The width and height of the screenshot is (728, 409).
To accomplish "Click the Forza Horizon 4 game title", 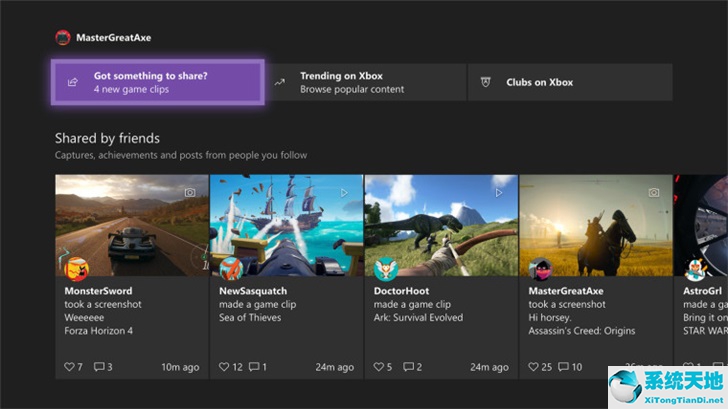I will click(98, 331).
